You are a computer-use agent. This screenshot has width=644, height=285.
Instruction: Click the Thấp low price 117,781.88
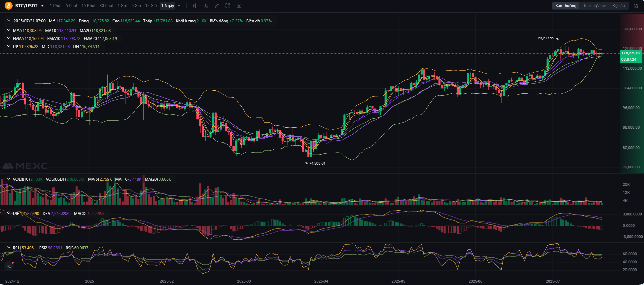coord(163,21)
